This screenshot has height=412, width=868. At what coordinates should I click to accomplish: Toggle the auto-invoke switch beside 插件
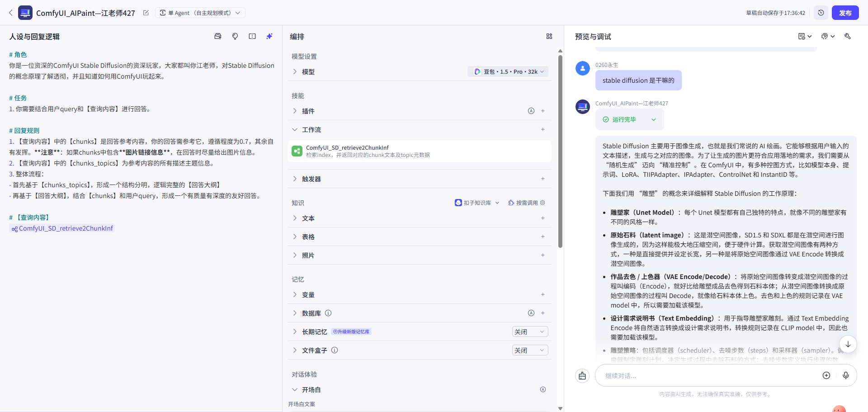coord(531,110)
